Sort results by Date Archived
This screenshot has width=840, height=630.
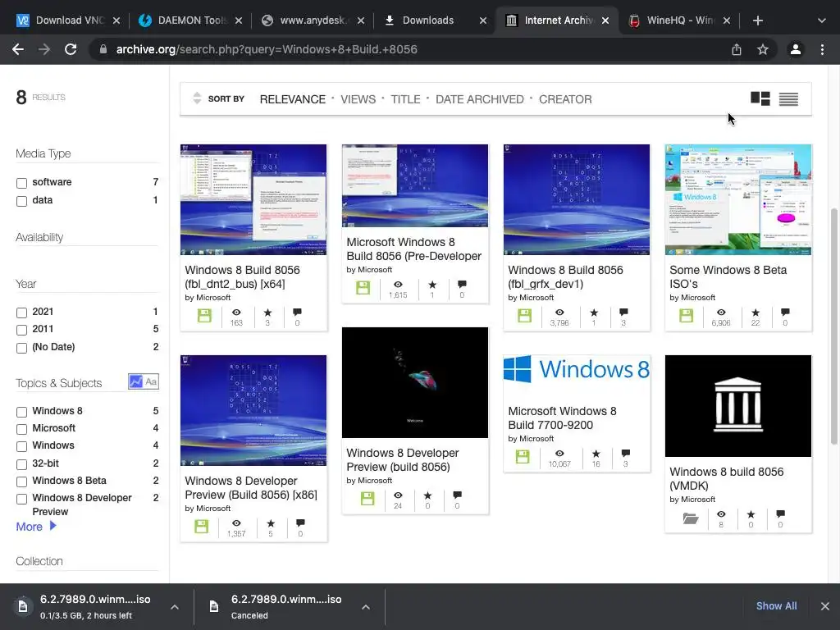pyautogui.click(x=479, y=99)
